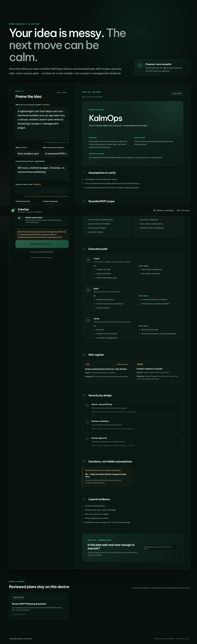This screenshot has height=644, width=197.
Task: Click the 03 badge beside Execution path
Action: [x=84, y=249]
